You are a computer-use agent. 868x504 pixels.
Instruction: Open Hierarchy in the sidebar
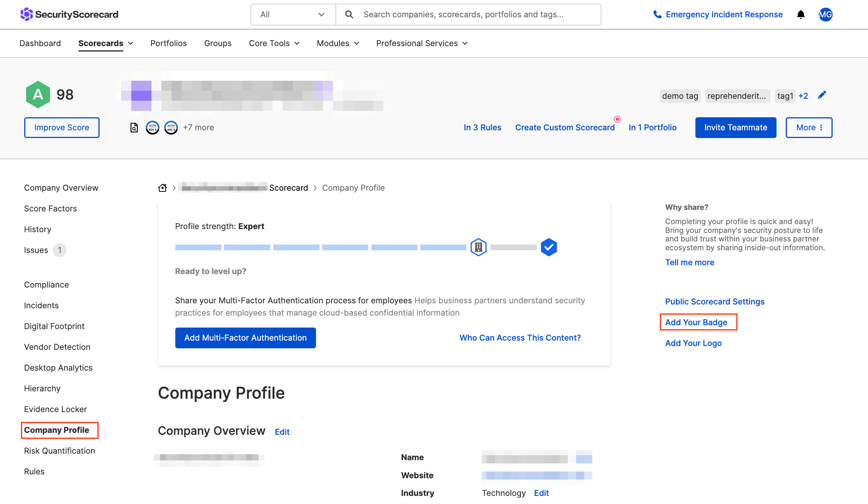(x=42, y=388)
